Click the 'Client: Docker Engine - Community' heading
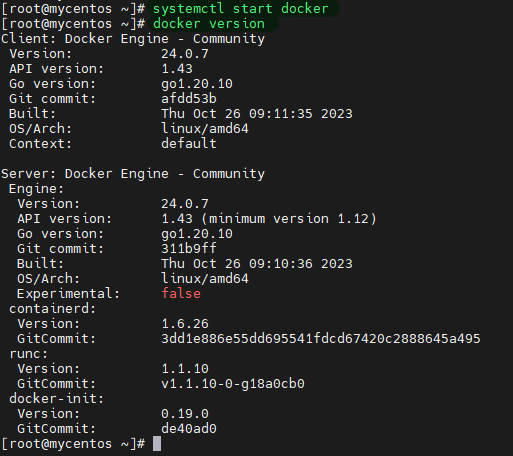513x456 pixels. (133, 39)
